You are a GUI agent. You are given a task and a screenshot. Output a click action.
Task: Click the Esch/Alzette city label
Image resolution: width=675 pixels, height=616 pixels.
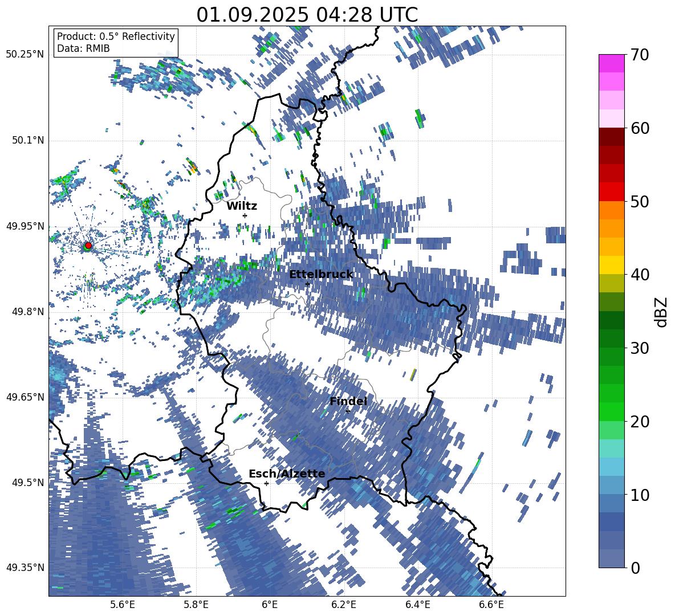287,474
